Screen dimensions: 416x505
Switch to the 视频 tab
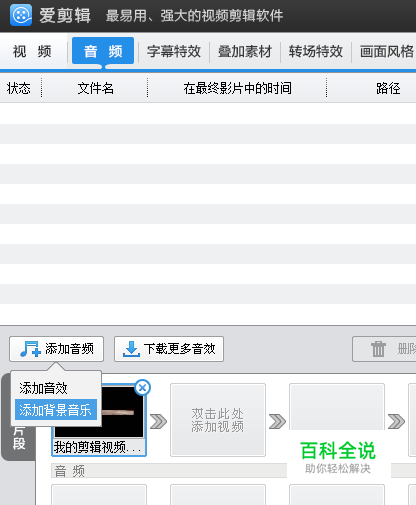click(x=32, y=52)
